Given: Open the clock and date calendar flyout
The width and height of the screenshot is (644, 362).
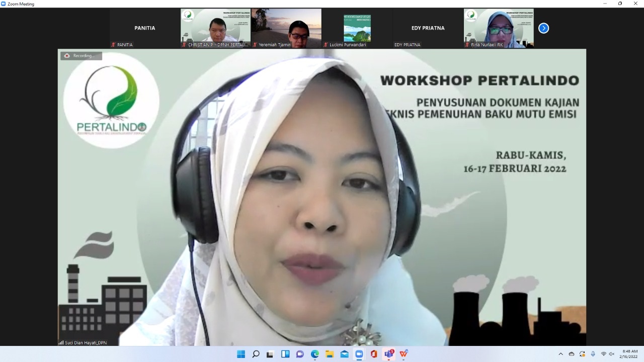Looking at the screenshot, I should point(630,354).
